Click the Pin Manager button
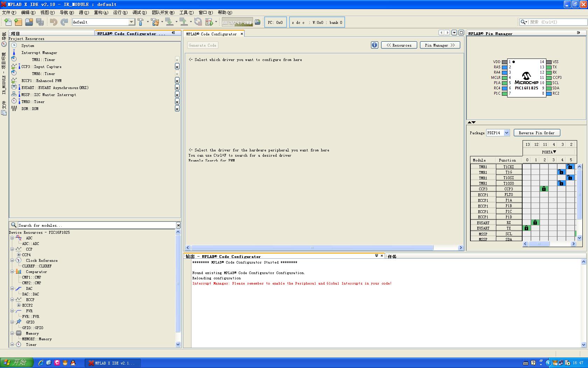This screenshot has height=368, width=588. click(440, 45)
